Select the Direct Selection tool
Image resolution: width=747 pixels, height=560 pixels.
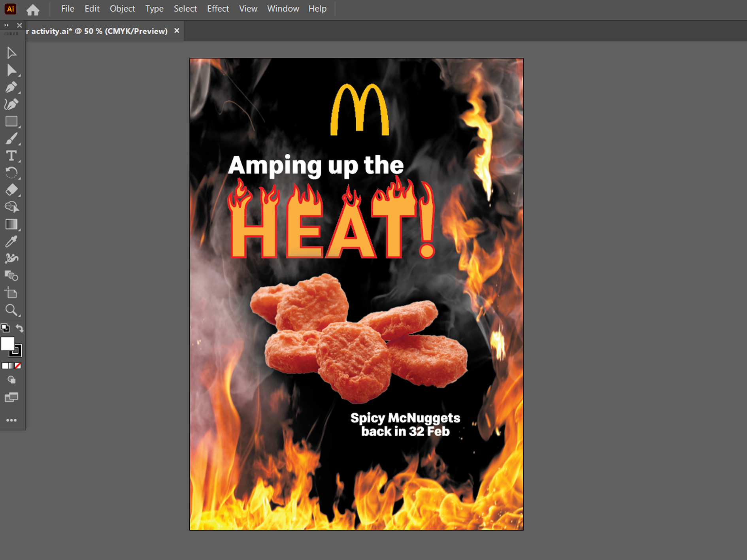point(11,70)
